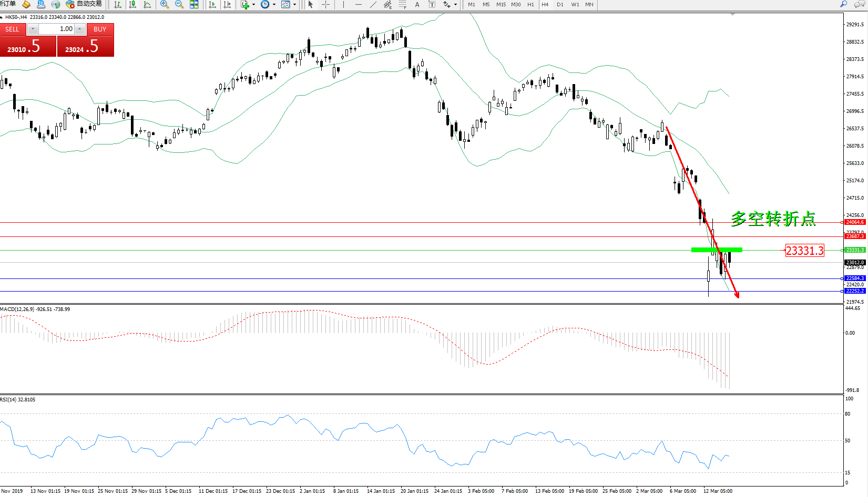The image size is (868, 497).
Task: Open the chart Templates dropdown
Action: click(x=294, y=5)
